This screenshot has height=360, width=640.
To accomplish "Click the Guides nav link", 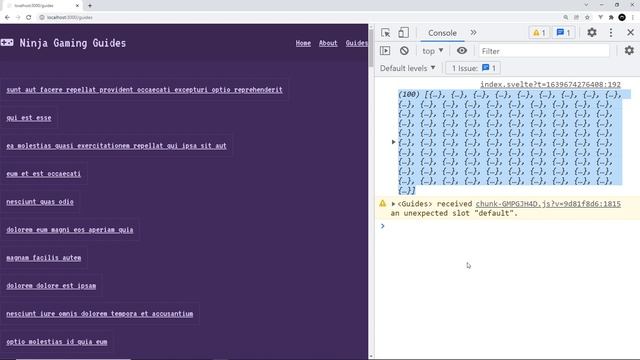I will tap(356, 43).
